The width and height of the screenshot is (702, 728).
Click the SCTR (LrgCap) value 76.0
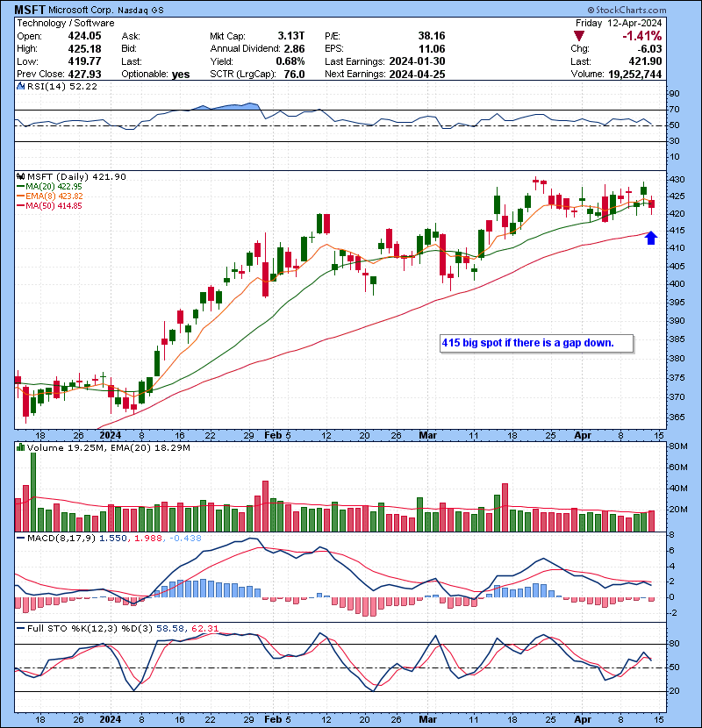click(295, 74)
